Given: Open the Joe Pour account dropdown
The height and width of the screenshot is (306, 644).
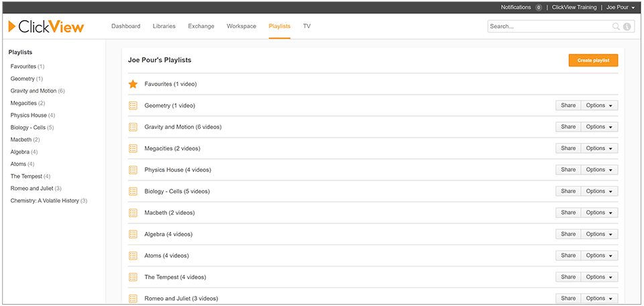Looking at the screenshot, I should coord(621,7).
